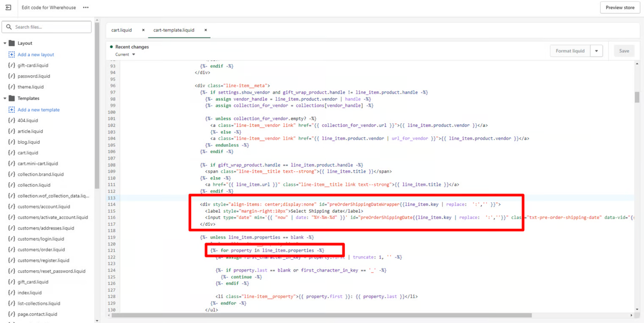Click the Save button
The width and height of the screenshot is (644, 323).
[x=624, y=51]
